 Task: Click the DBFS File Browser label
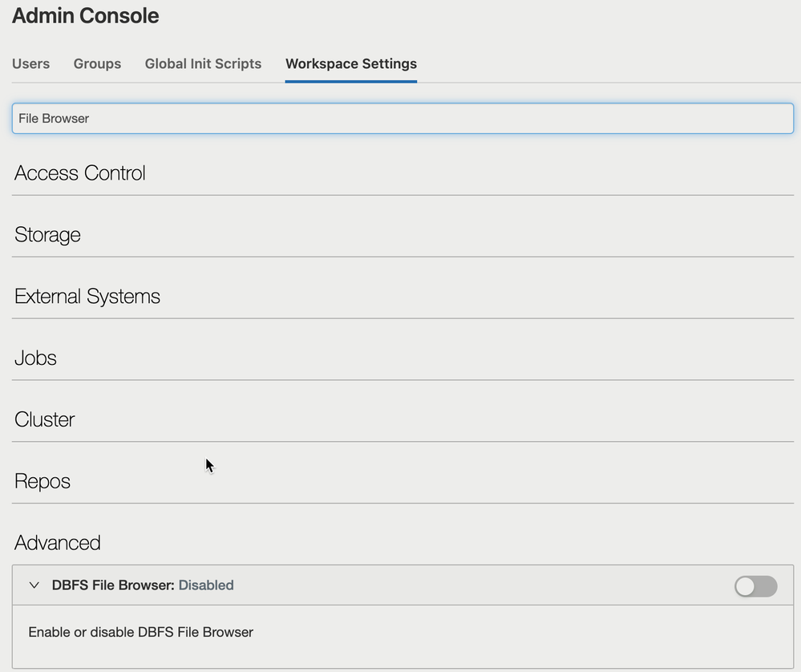pos(113,585)
